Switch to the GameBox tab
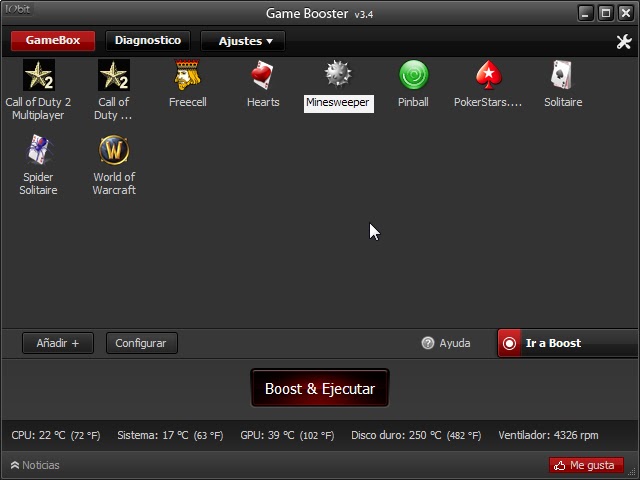 click(53, 40)
